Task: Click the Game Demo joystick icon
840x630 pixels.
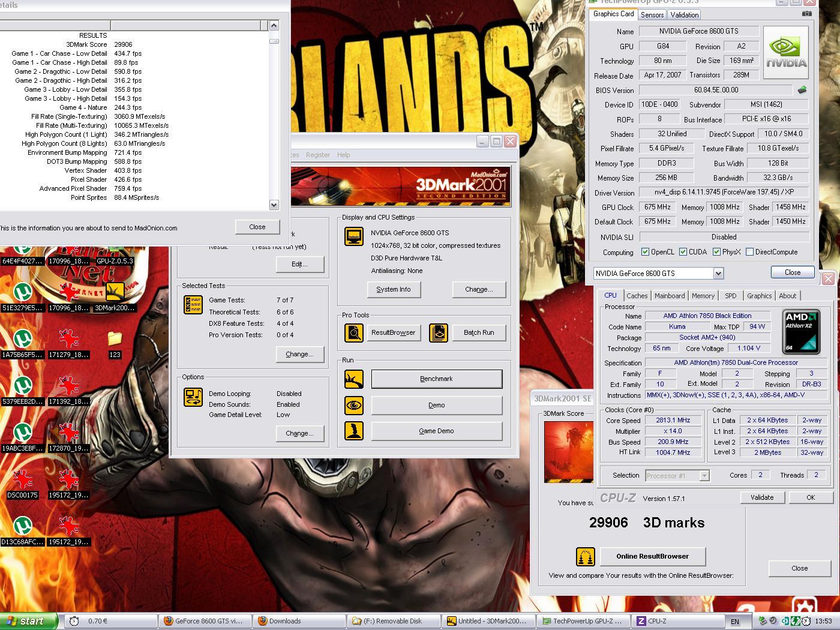Action: point(354,431)
